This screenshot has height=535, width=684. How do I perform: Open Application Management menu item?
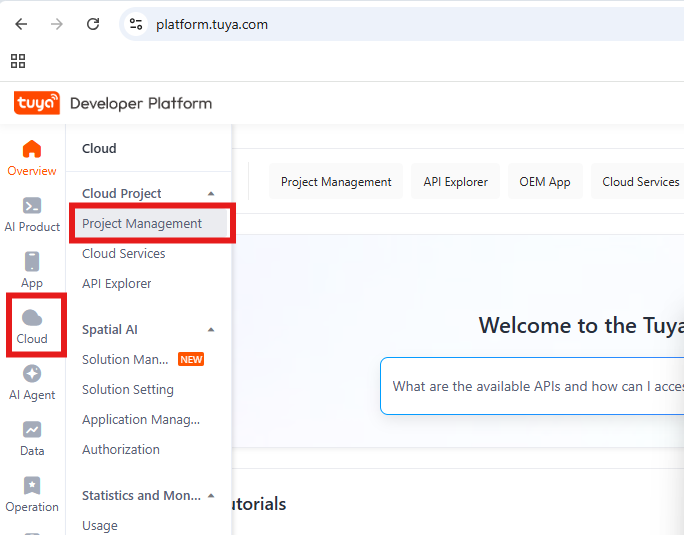141,419
